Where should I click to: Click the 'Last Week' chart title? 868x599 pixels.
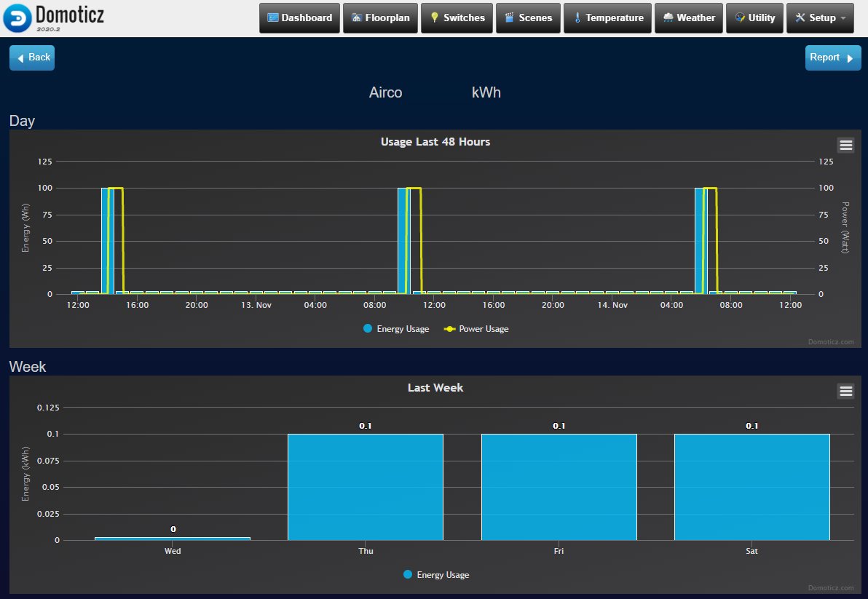point(435,388)
